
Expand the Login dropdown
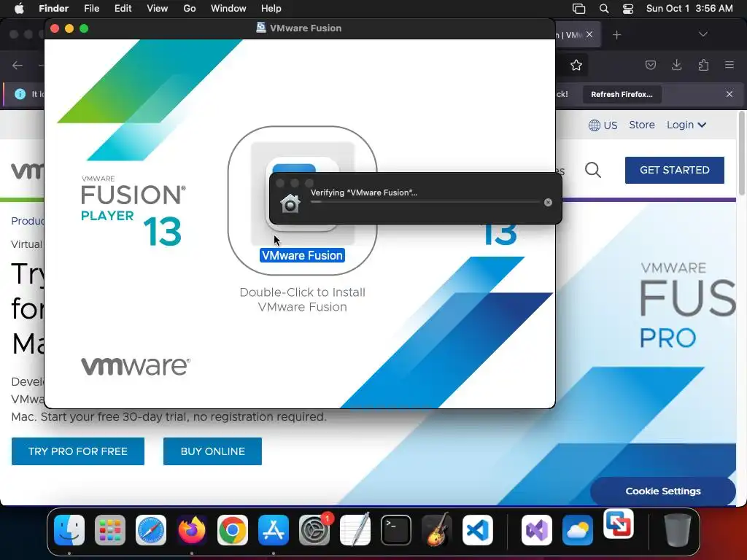[x=686, y=125]
